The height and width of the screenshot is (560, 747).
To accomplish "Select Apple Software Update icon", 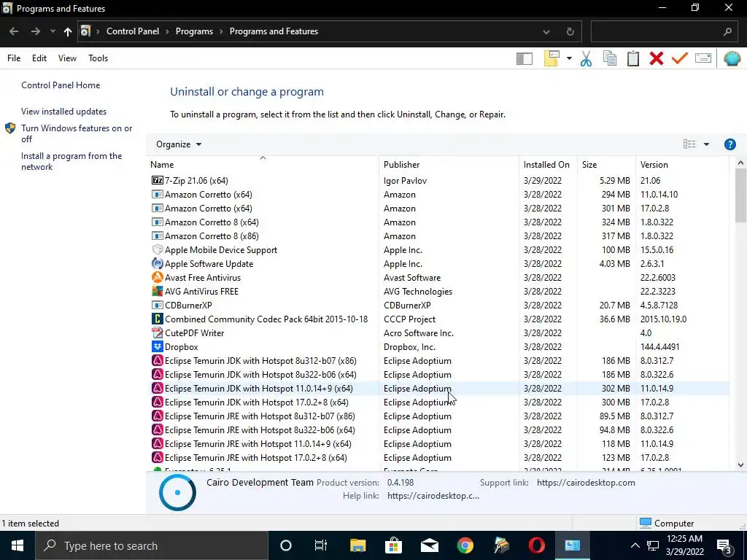I will [158, 264].
